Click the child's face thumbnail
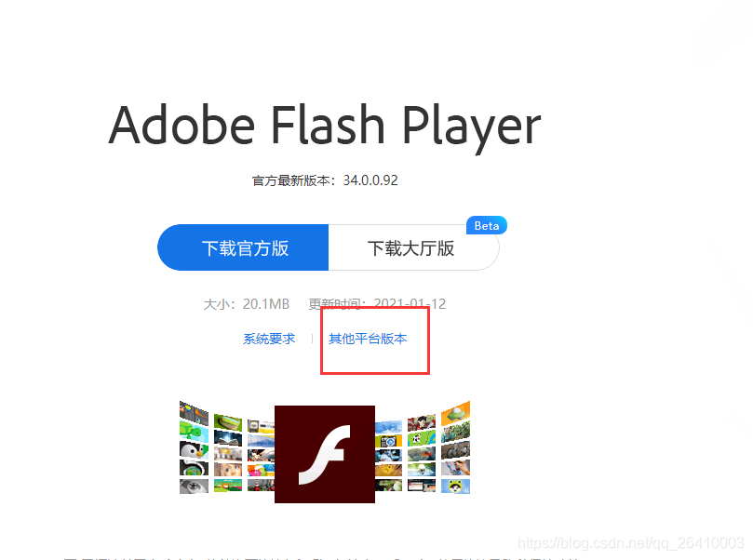Image resolution: width=753 pixels, height=560 pixels. [x=228, y=469]
